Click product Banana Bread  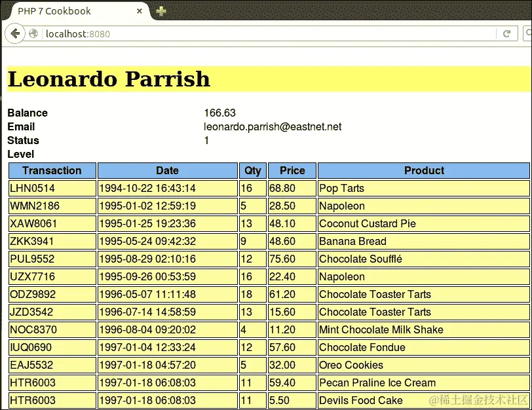click(x=424, y=241)
